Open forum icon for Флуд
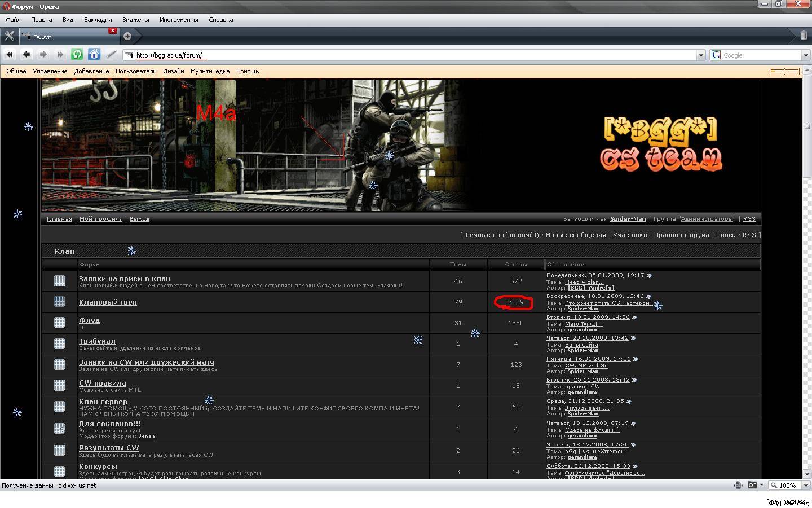 pos(59,322)
